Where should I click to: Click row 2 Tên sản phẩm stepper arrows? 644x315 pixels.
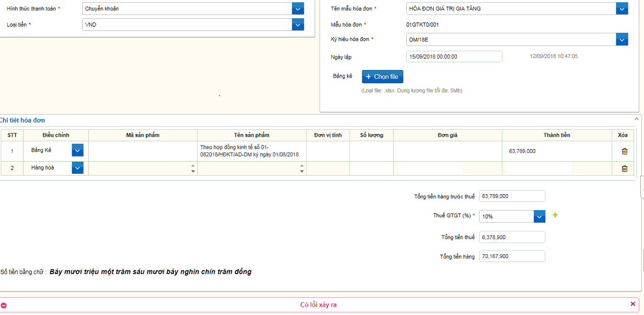(302, 168)
